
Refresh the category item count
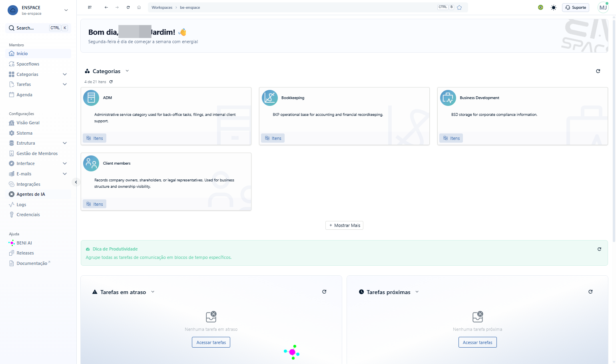click(111, 82)
